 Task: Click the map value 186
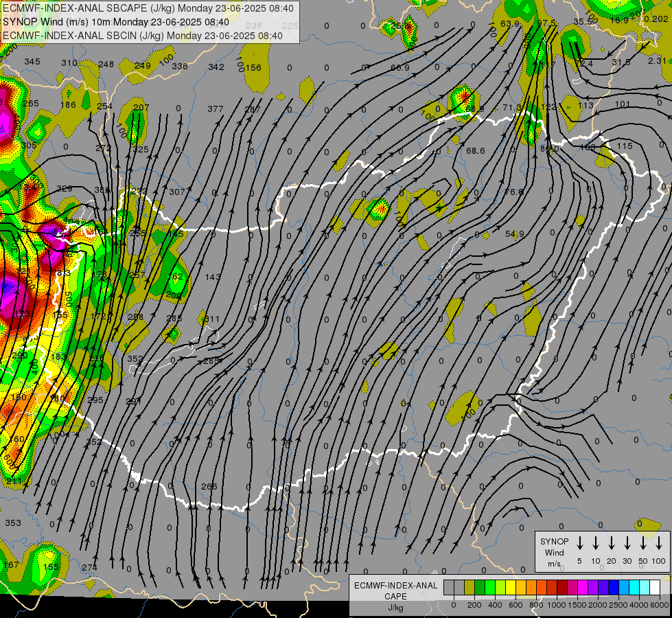pyautogui.click(x=68, y=104)
